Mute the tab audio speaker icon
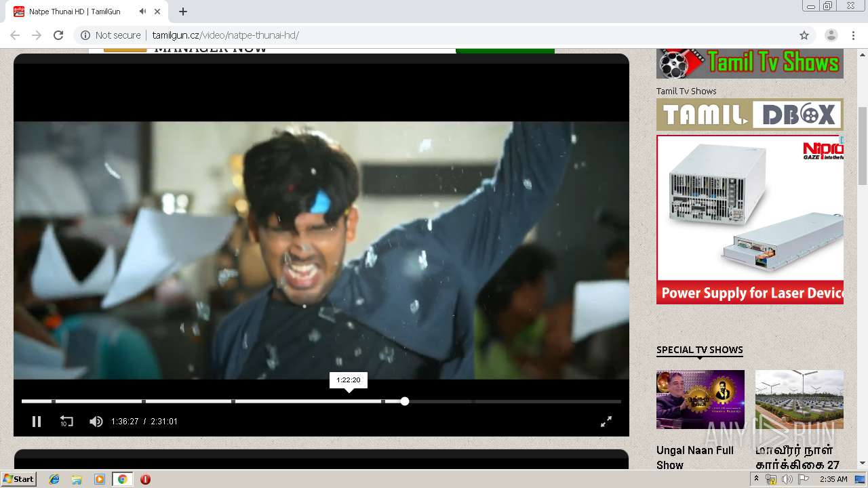The height and width of the screenshot is (488, 868). [x=142, y=12]
